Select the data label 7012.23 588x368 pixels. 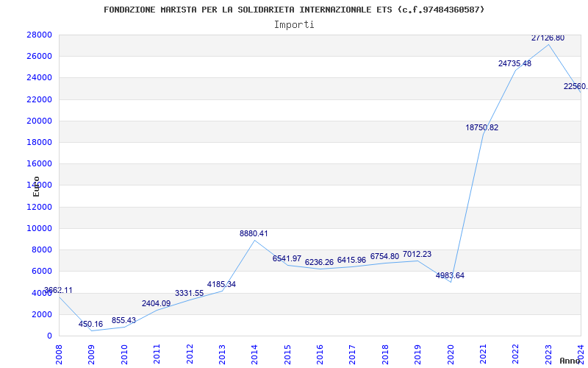point(417,254)
